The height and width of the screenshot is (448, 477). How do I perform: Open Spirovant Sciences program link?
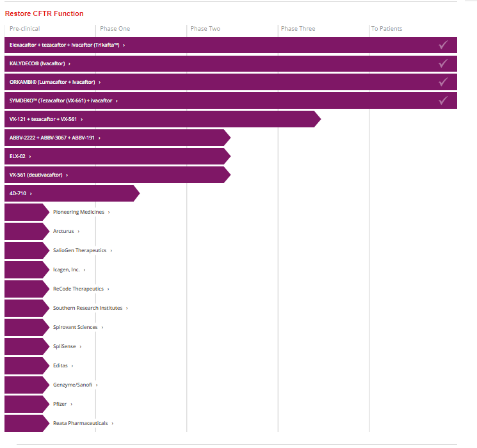coord(75,327)
